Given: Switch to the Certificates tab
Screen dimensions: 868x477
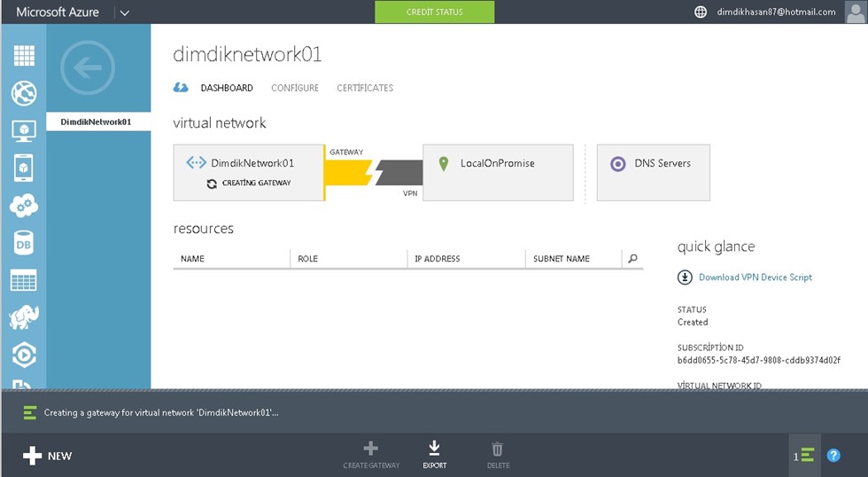Looking at the screenshot, I should pyautogui.click(x=365, y=88).
